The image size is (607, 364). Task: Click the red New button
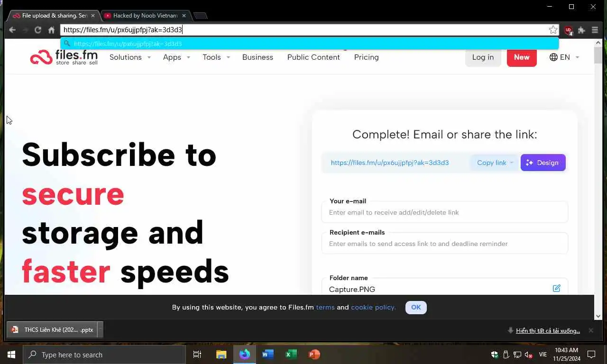point(522,57)
